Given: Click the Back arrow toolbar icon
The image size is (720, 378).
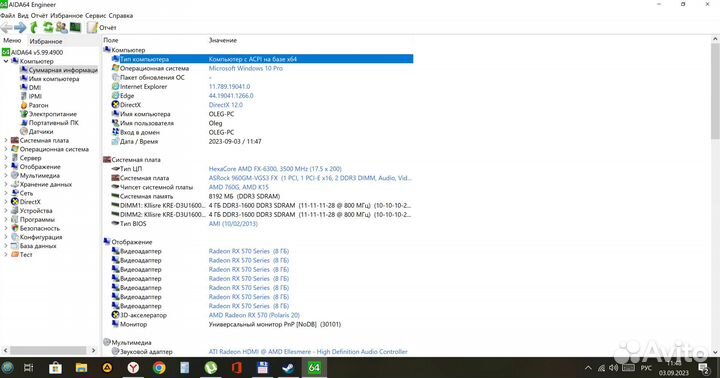Looking at the screenshot, I should (x=6, y=28).
